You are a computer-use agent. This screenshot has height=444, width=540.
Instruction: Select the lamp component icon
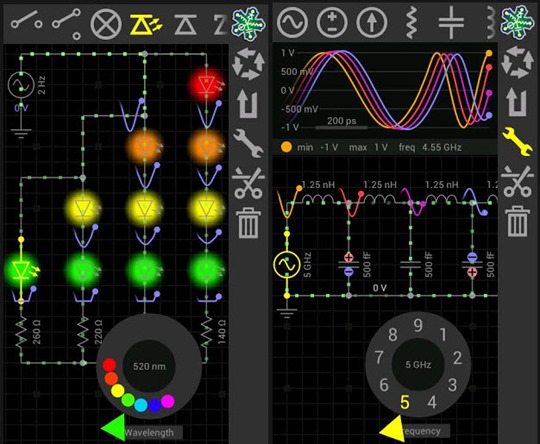106,24
